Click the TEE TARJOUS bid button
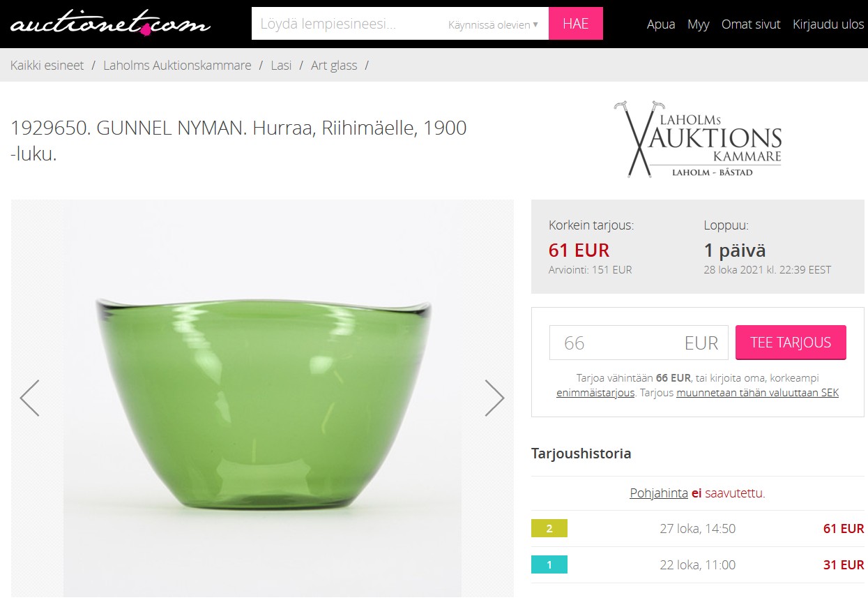Screen dimensions: 868x607 point(791,343)
